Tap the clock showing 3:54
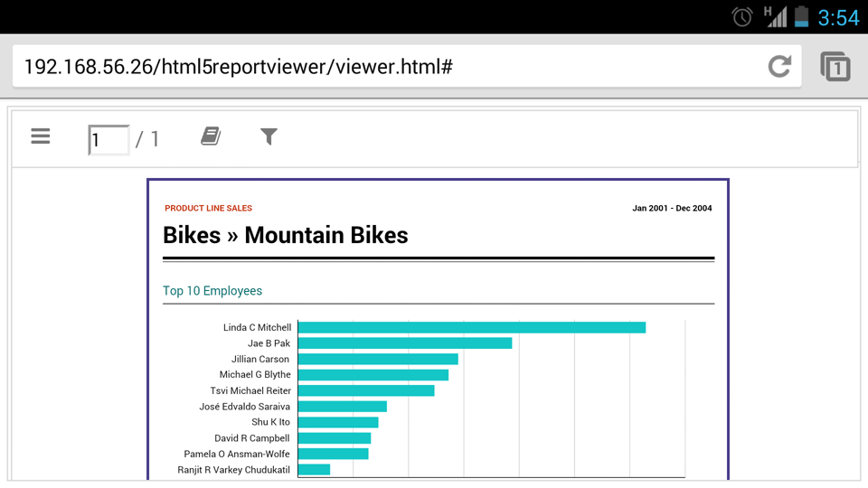868x488 pixels. [x=838, y=17]
